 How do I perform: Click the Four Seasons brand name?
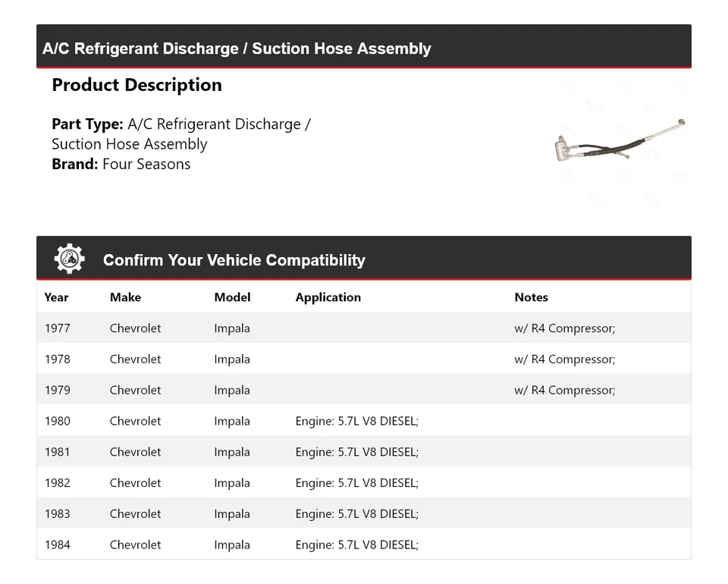tap(146, 164)
